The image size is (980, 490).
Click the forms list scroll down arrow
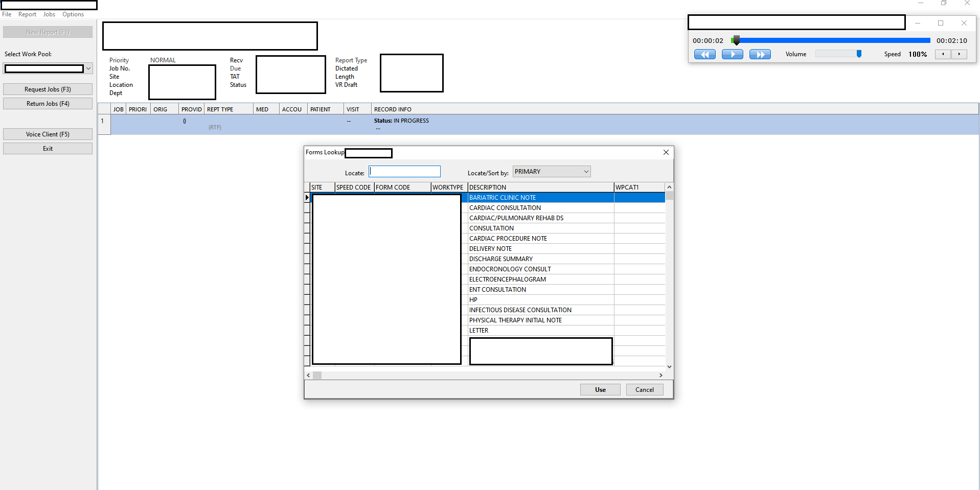[x=669, y=367]
